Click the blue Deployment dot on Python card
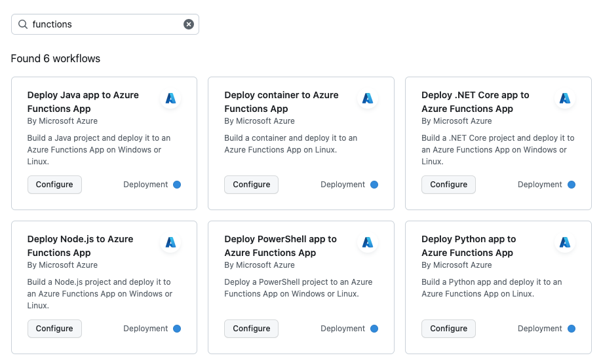 (x=572, y=329)
